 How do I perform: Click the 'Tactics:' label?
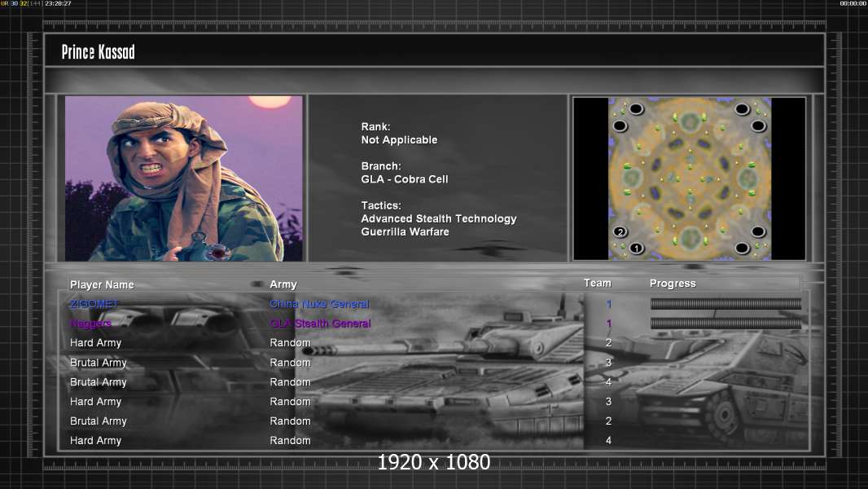tap(381, 205)
